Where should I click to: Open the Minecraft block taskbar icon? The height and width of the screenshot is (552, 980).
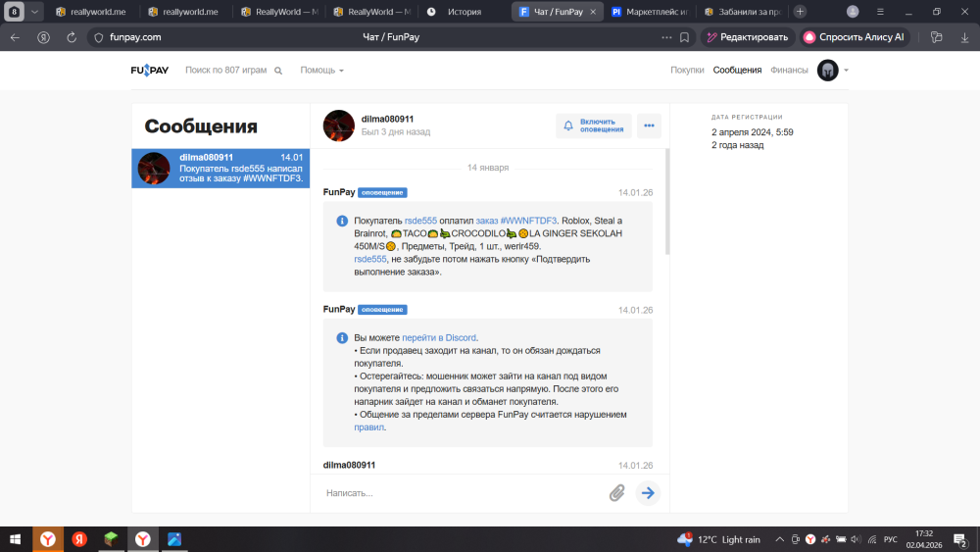pyautogui.click(x=111, y=539)
